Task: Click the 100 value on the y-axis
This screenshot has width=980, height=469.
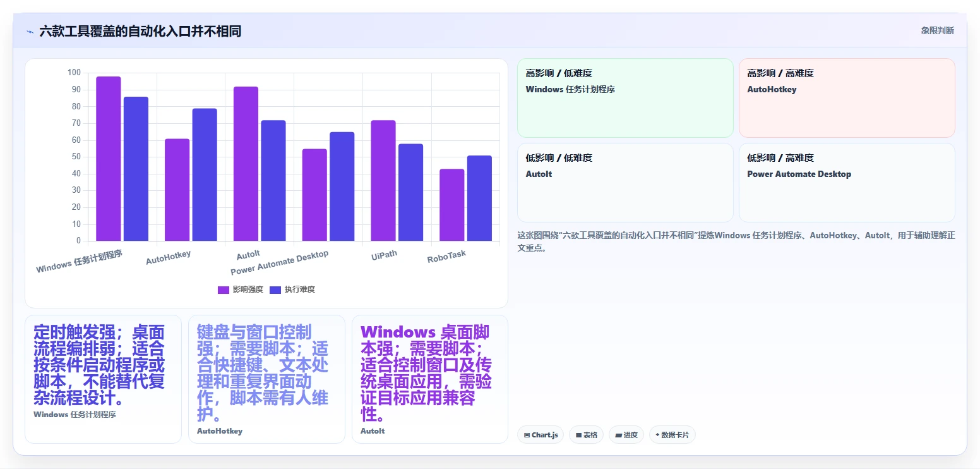Action: (x=74, y=73)
